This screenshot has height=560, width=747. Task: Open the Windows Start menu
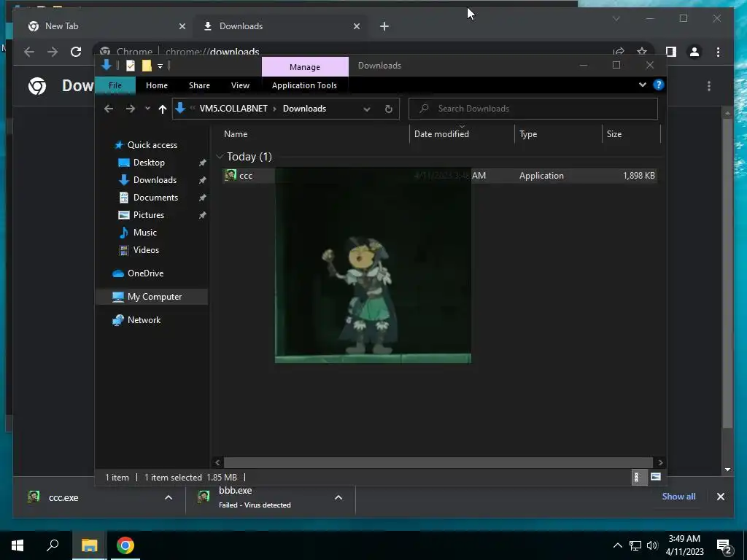click(x=18, y=545)
